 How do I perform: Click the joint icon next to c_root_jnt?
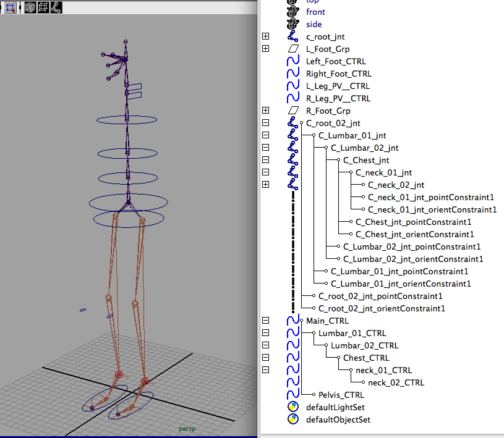pos(293,36)
